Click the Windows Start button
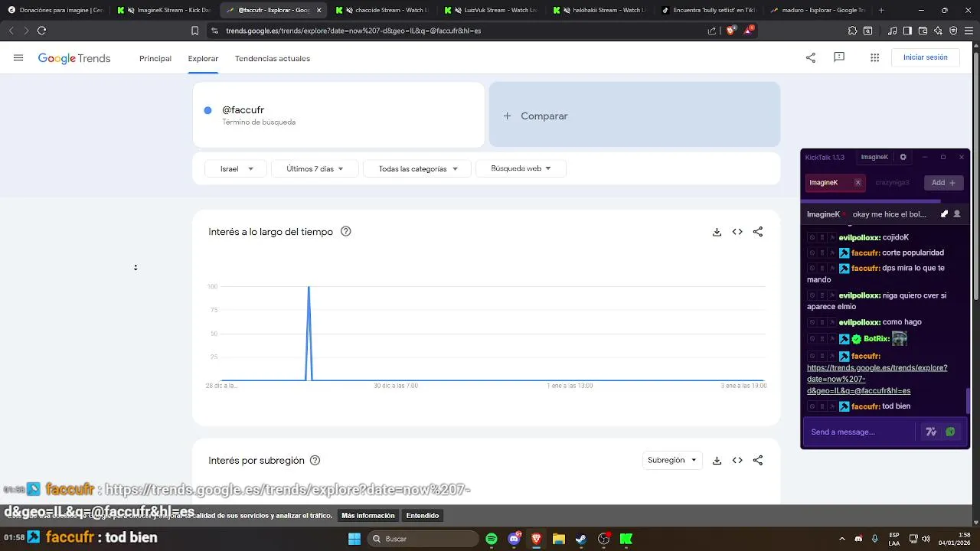The height and width of the screenshot is (551, 980). tap(354, 539)
